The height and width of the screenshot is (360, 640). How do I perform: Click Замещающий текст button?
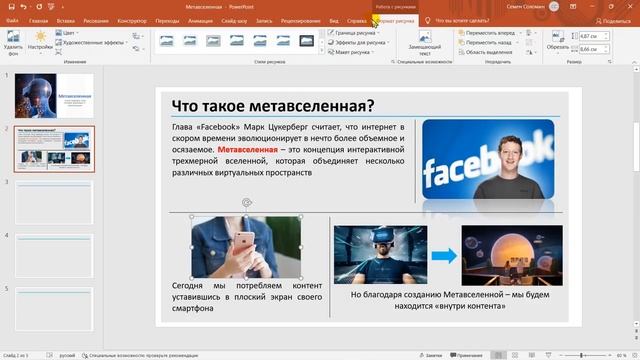click(424, 43)
